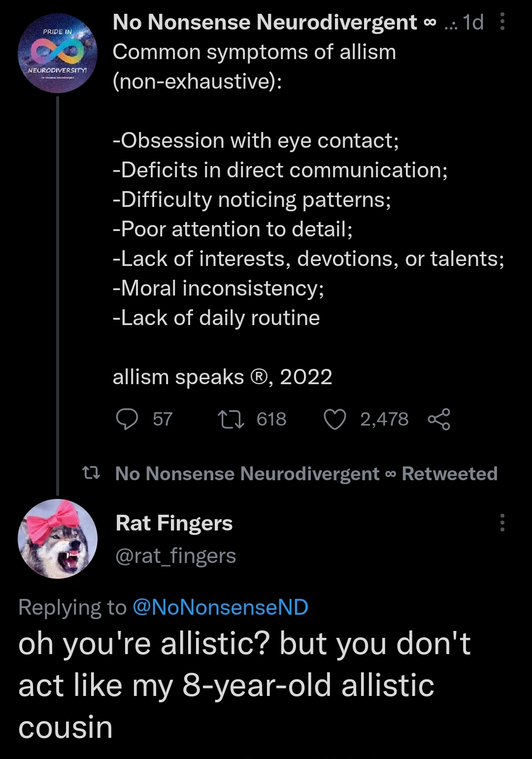Image resolution: width=532 pixels, height=759 pixels.
Task: Tap the @rat_fingers handle
Action: click(175, 556)
